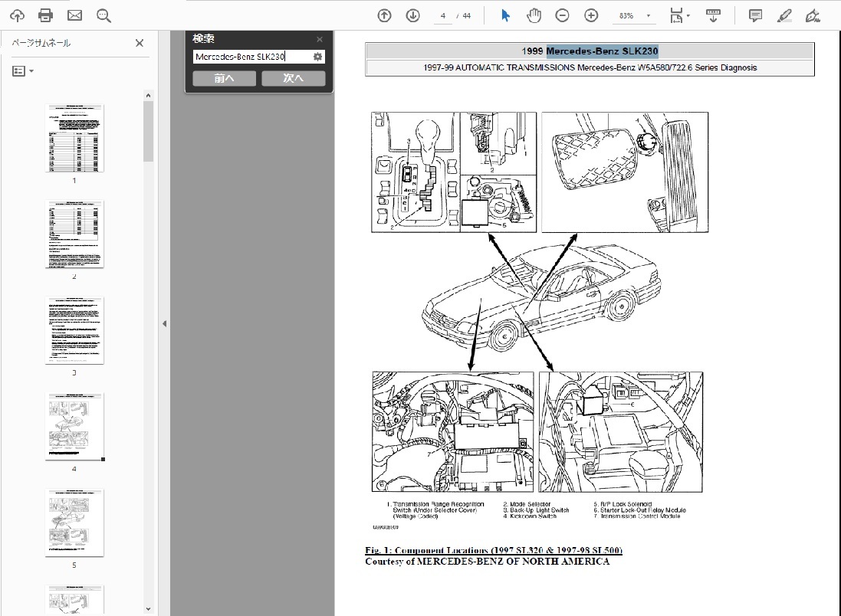Activate the arrow selection tool
The image size is (841, 616).
coord(505,15)
